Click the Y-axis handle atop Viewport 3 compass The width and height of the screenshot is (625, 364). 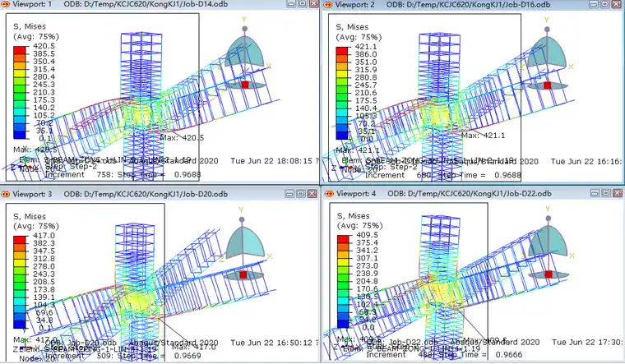click(x=242, y=219)
